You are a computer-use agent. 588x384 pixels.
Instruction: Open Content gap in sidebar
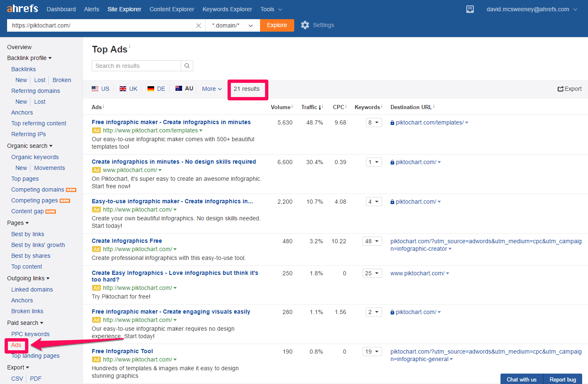click(x=28, y=211)
